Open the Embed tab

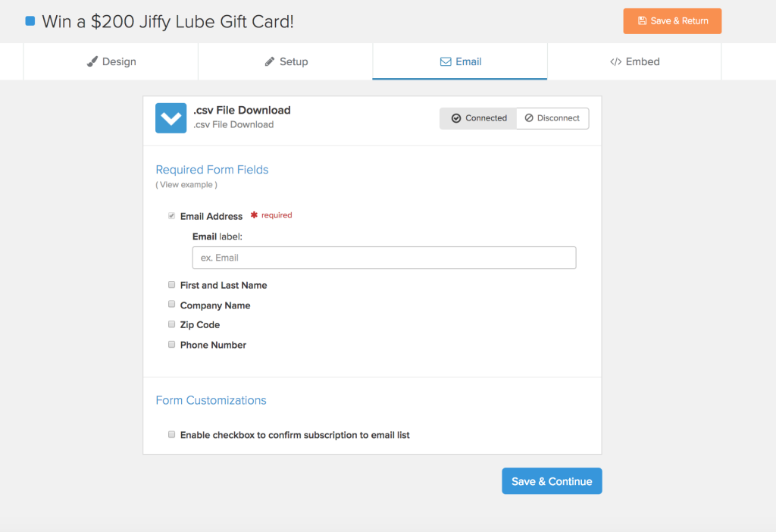pyautogui.click(x=634, y=61)
